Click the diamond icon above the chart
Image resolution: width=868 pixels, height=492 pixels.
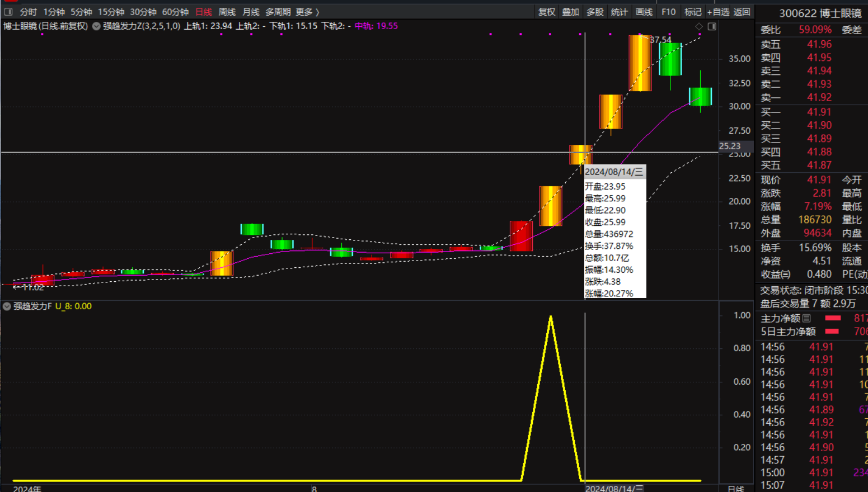pos(699,26)
